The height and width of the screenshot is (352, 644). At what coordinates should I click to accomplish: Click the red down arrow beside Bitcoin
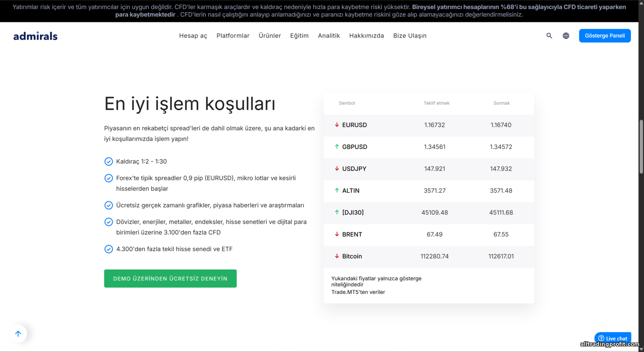click(x=337, y=256)
